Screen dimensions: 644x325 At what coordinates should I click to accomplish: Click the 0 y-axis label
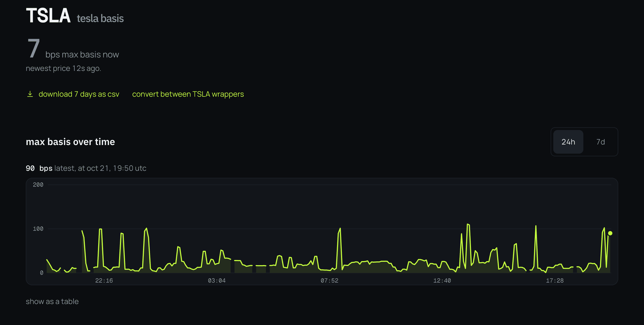42,273
